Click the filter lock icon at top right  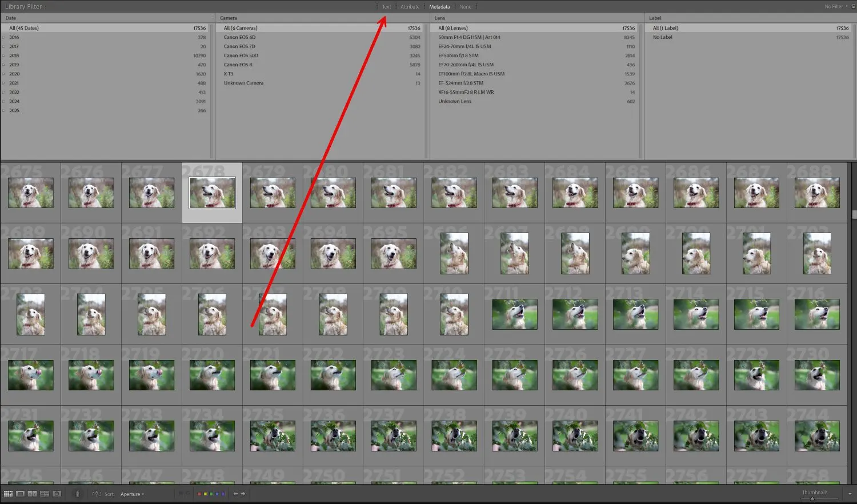pos(853,6)
